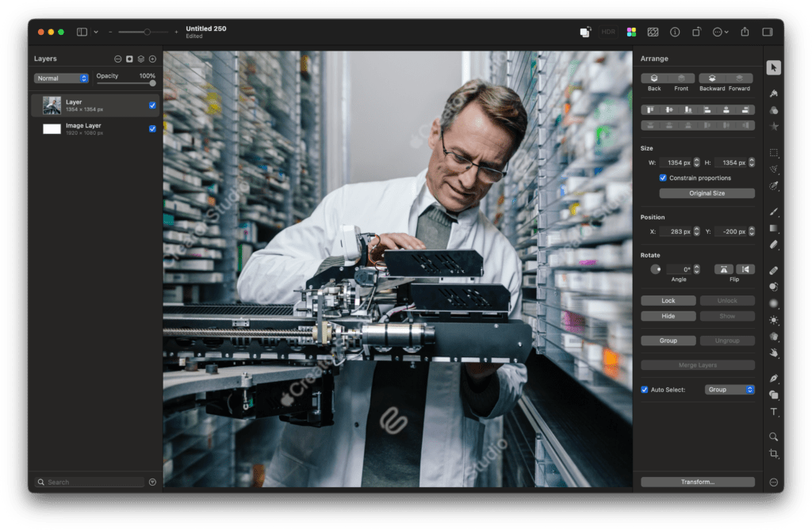812x530 pixels.
Task: Open the More options ellipsis menu in toolbar
Action: 718,32
